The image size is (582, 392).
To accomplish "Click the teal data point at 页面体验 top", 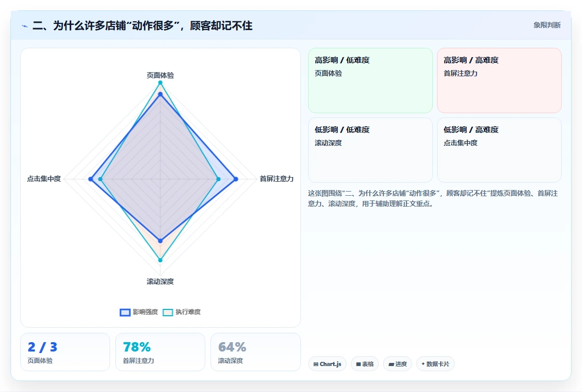I will (x=161, y=83).
